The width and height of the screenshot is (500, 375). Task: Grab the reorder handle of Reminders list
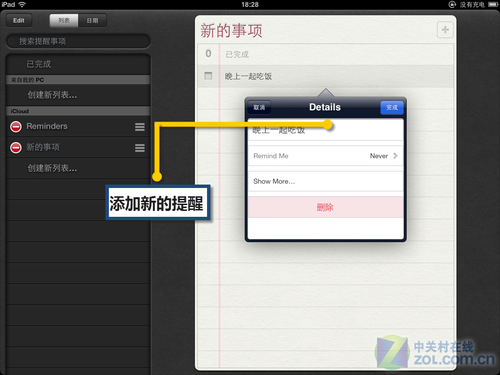140,127
